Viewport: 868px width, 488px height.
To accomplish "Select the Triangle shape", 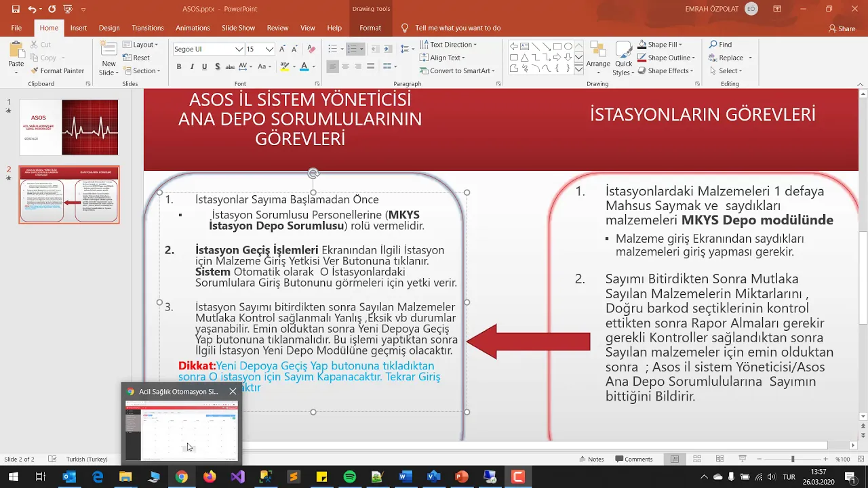I will (x=525, y=58).
